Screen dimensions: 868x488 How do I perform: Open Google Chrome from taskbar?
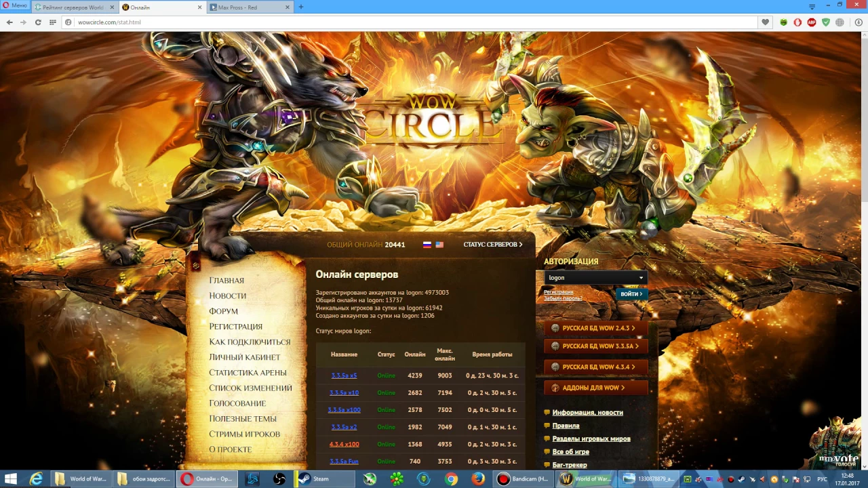[451, 479]
